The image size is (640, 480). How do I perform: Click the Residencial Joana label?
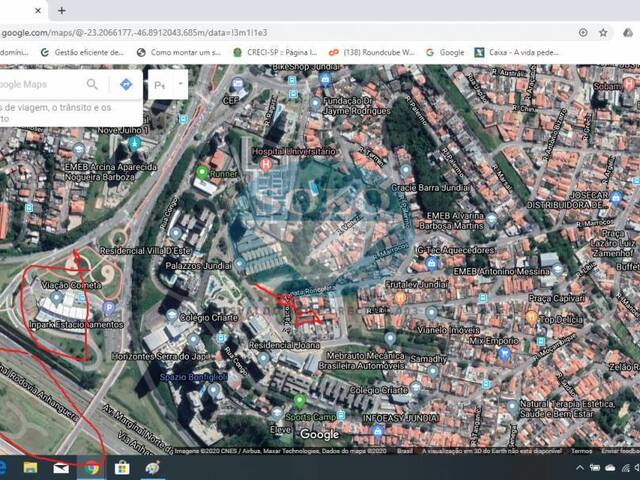(284, 345)
